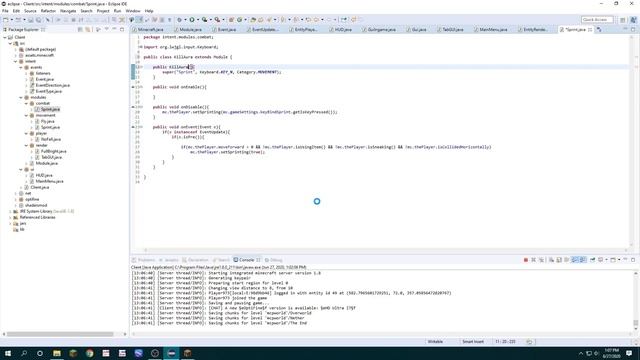Viewport: 640px width, 360px height.
Task: Collapse the intent package node
Action: pyautogui.click(x=16, y=61)
